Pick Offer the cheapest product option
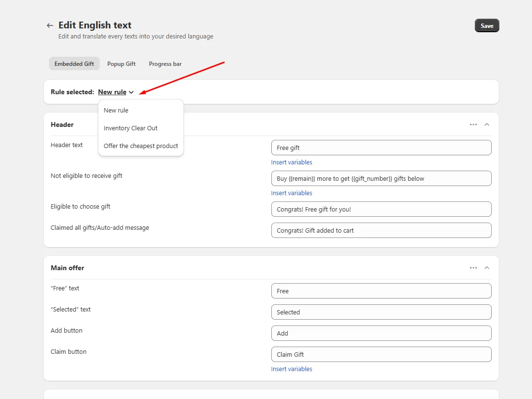The height and width of the screenshot is (399, 532). coord(141,146)
